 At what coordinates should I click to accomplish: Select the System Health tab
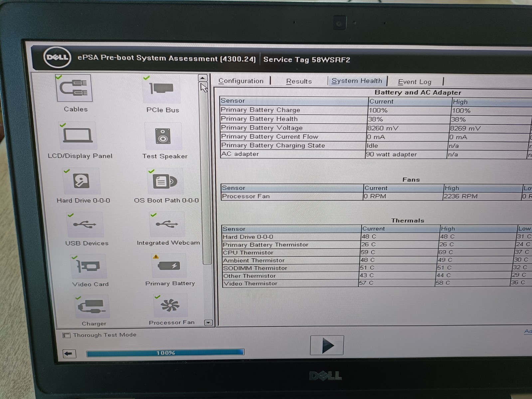(357, 81)
